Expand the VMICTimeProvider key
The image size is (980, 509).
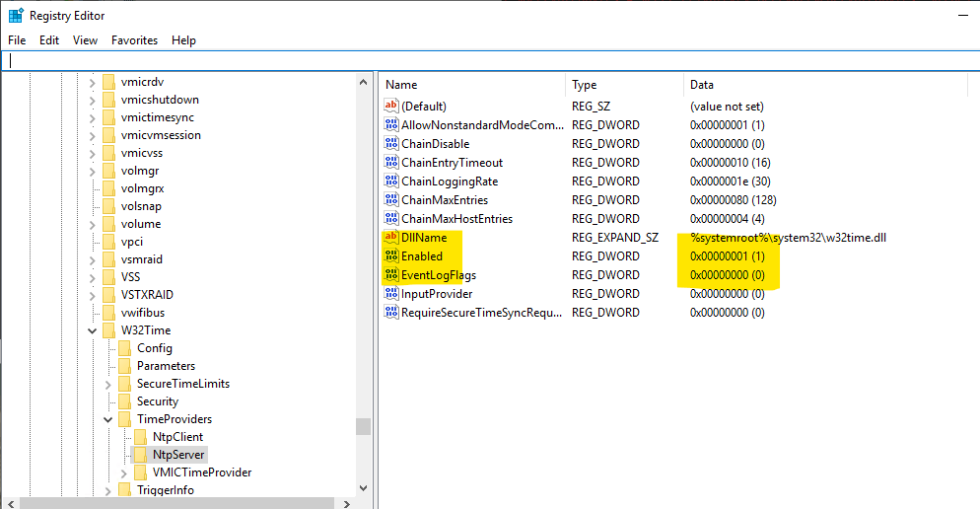[124, 473]
